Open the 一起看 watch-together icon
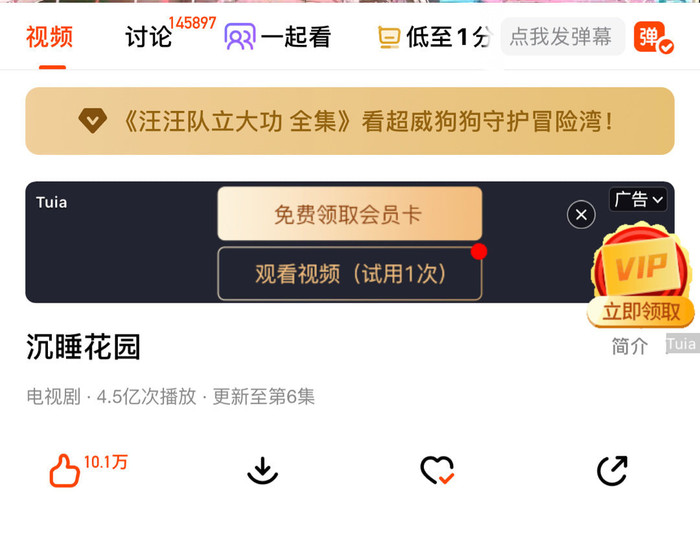 pyautogui.click(x=240, y=37)
